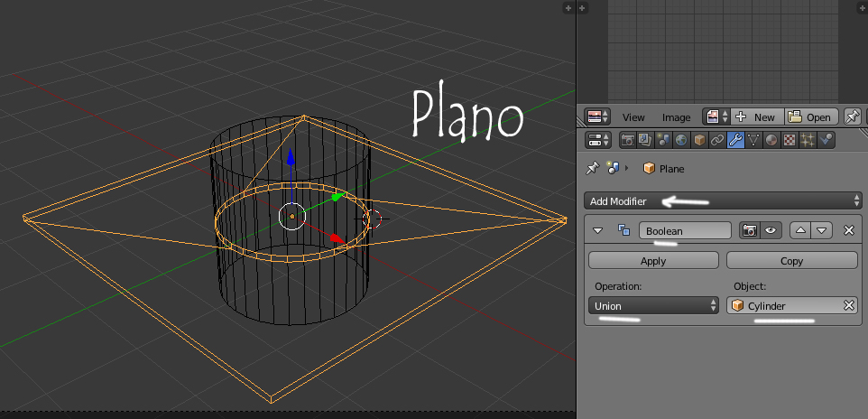
Task: Click the red X-axis manipulator arrow
Action: (x=337, y=237)
